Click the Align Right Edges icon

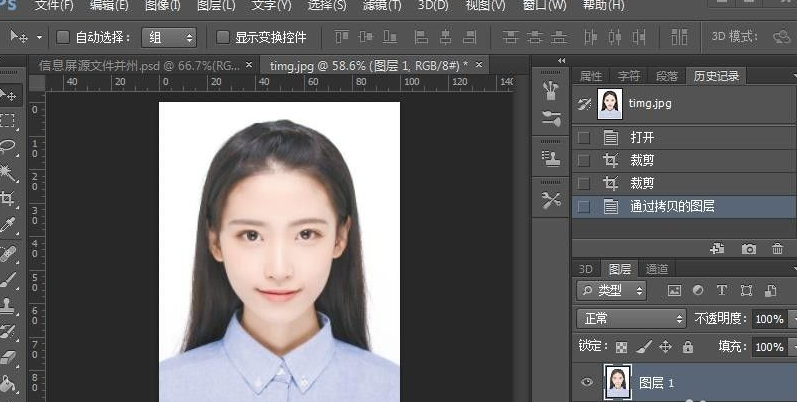coord(470,37)
